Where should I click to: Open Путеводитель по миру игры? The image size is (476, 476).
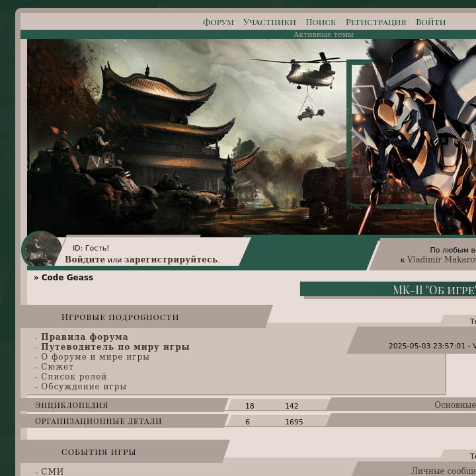(x=115, y=347)
